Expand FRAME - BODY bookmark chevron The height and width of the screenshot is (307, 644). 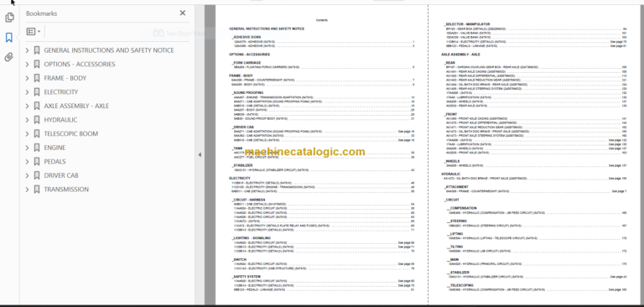[27, 78]
